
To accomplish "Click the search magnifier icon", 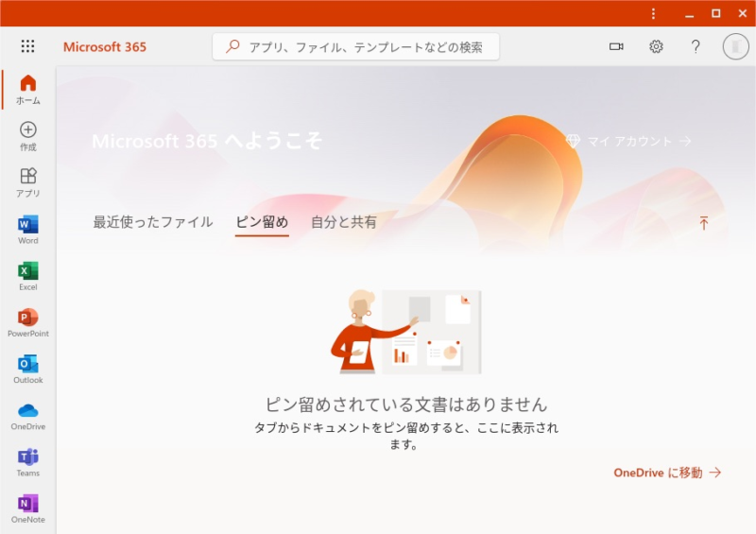I will click(232, 46).
